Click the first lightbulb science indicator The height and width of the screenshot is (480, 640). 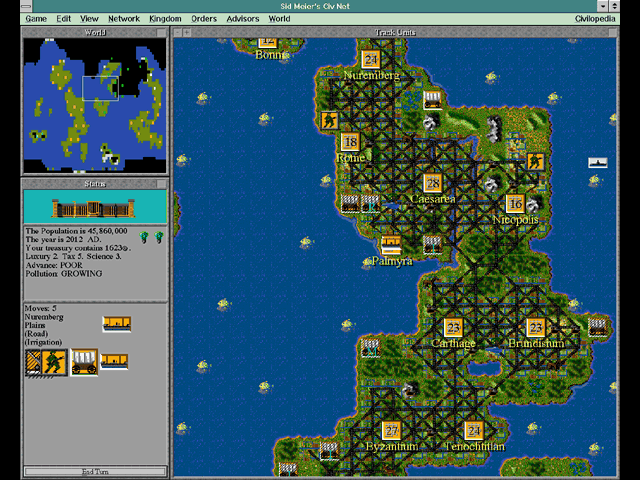(x=144, y=237)
